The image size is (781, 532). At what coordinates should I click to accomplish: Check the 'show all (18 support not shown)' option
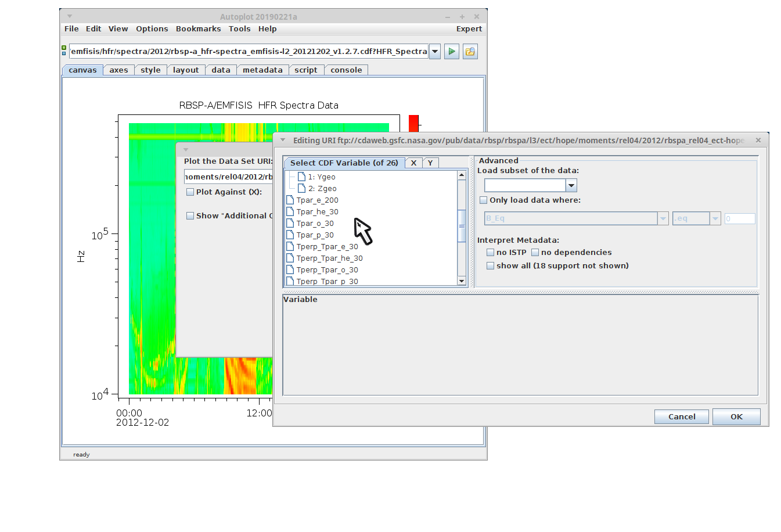pos(491,265)
